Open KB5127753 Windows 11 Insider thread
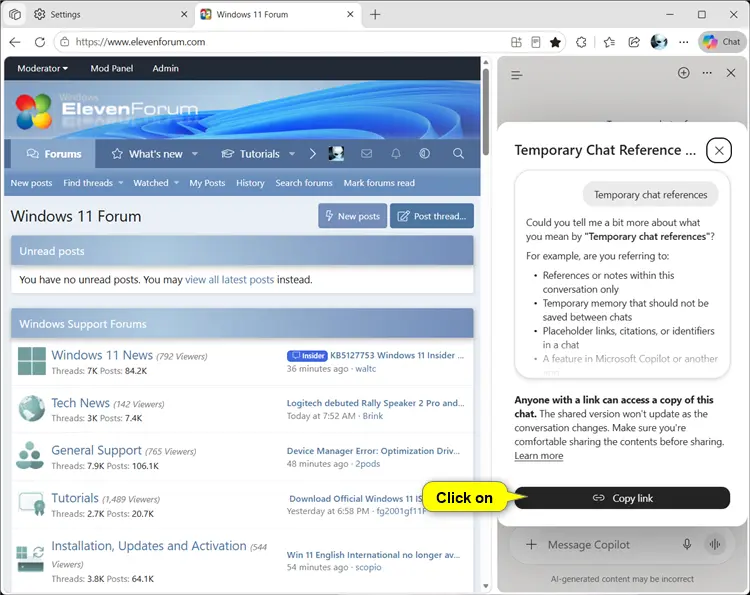Screen dimensions: 750x595 tap(397, 355)
